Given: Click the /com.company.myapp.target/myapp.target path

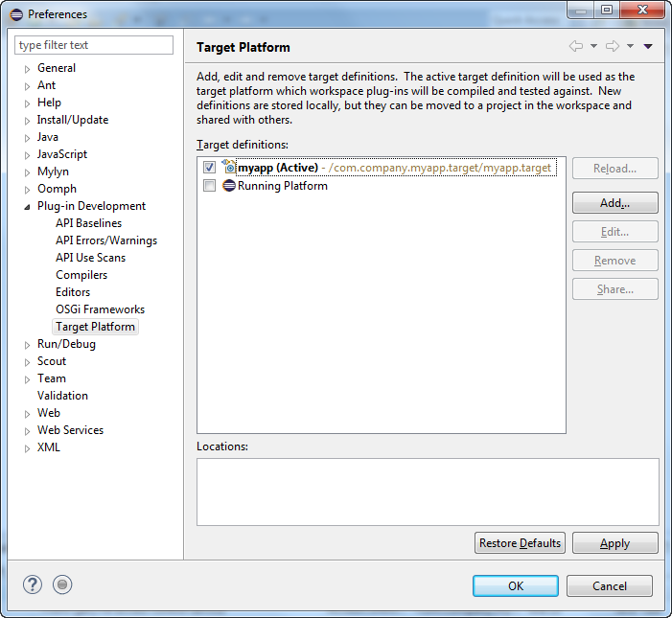Looking at the screenshot, I should point(440,168).
